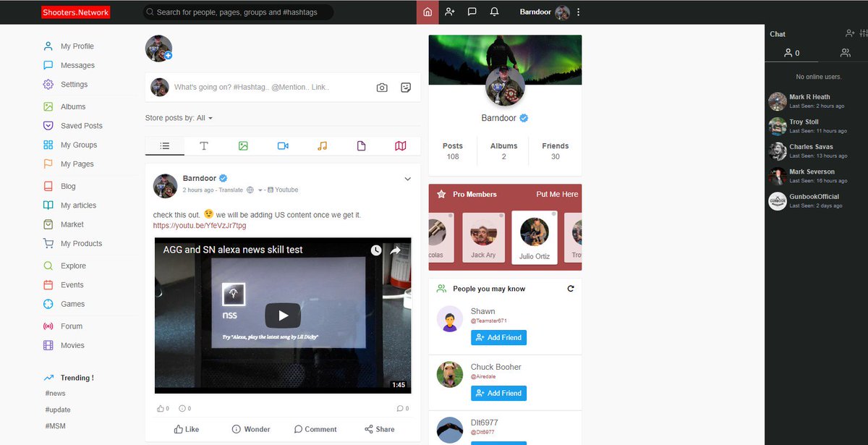Select the videos filter tab
The height and width of the screenshot is (445, 868).
coord(283,146)
